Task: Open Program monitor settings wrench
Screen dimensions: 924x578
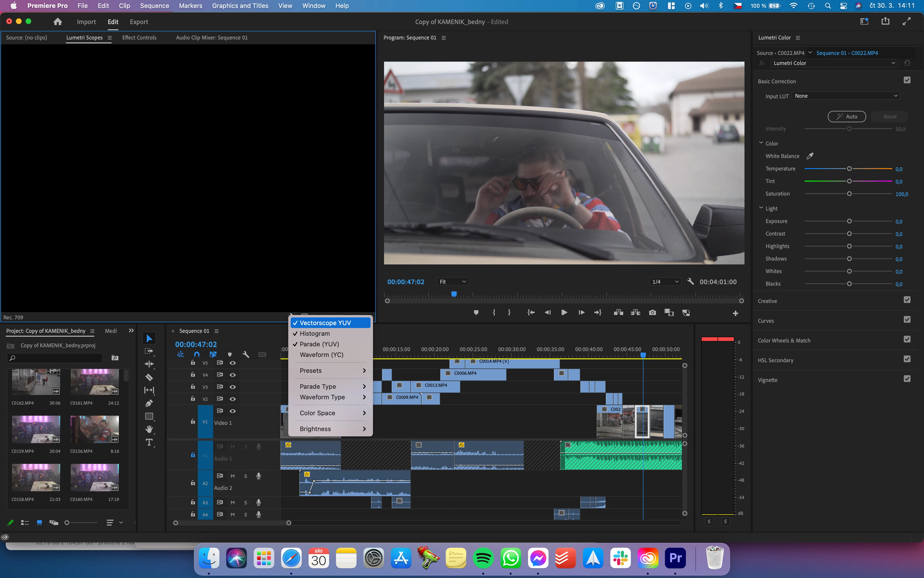Action: [690, 282]
